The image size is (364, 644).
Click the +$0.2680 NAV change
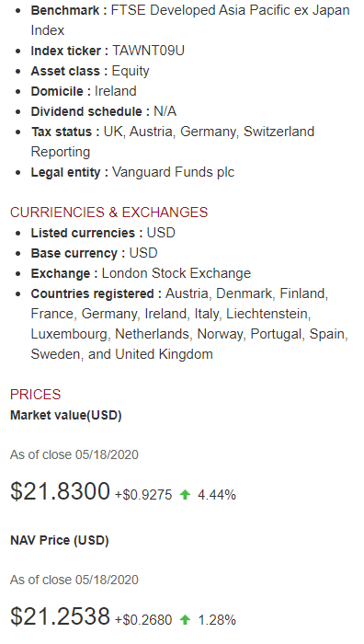pyautogui.click(x=143, y=620)
